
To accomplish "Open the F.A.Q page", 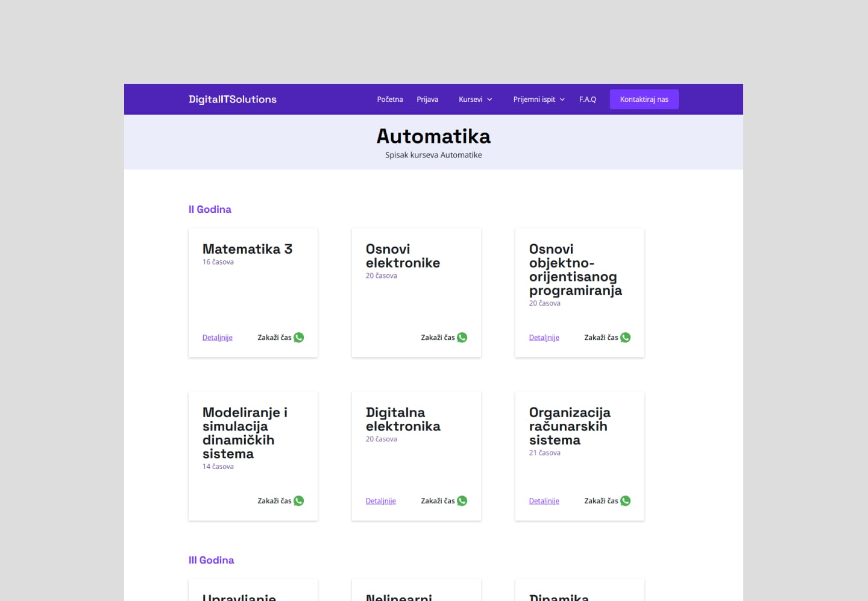I will tap(588, 99).
